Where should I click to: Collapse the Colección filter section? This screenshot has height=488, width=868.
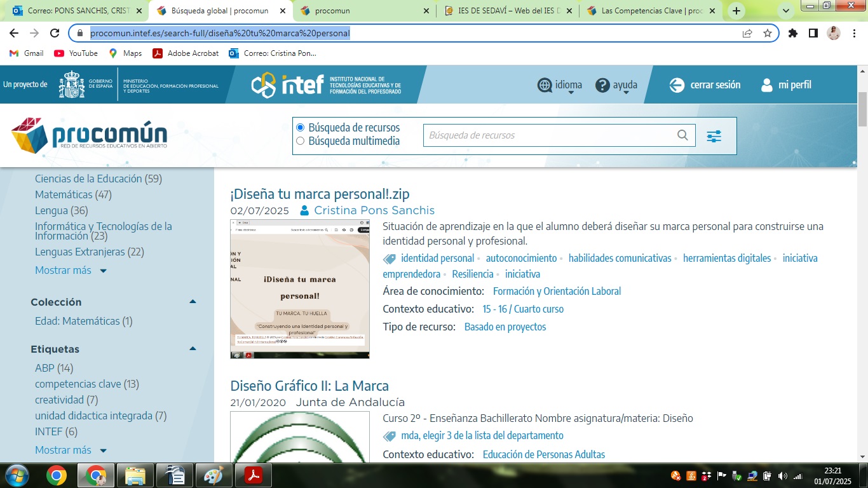click(x=193, y=302)
